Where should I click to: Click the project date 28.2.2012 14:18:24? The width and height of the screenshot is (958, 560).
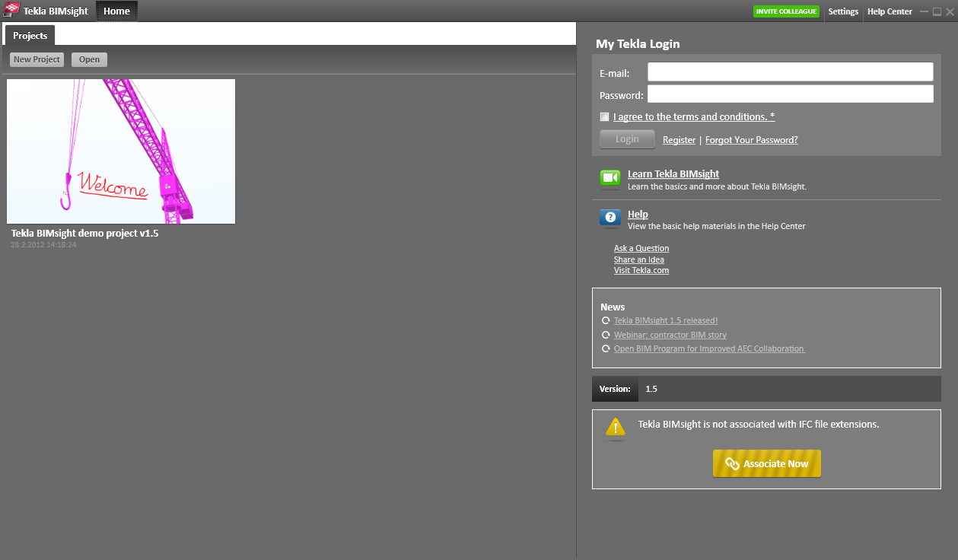point(43,245)
